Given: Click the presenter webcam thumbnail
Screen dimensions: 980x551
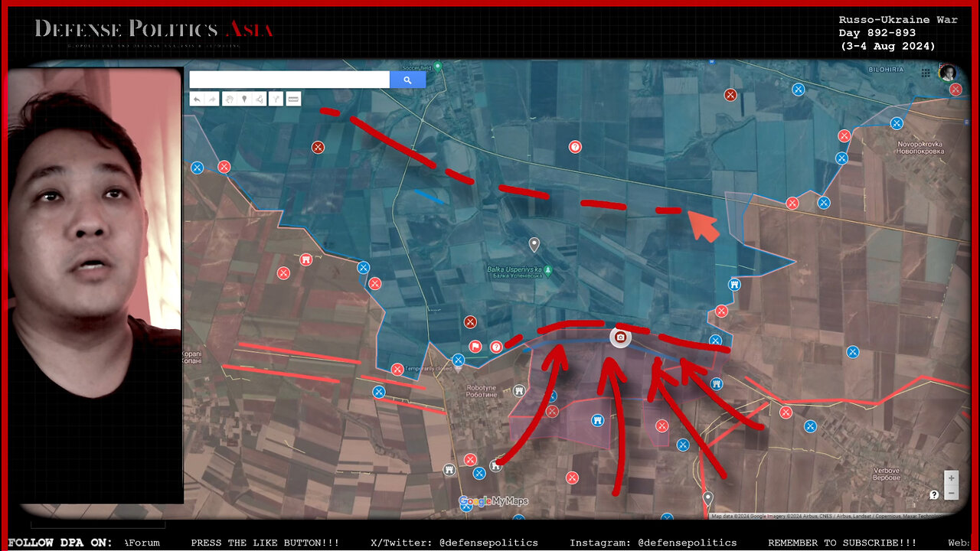Looking at the screenshot, I should tap(95, 285).
